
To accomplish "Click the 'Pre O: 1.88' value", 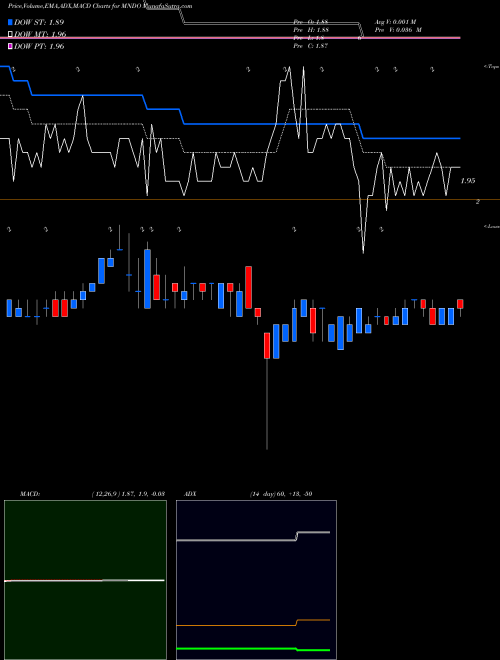I will [311, 22].
